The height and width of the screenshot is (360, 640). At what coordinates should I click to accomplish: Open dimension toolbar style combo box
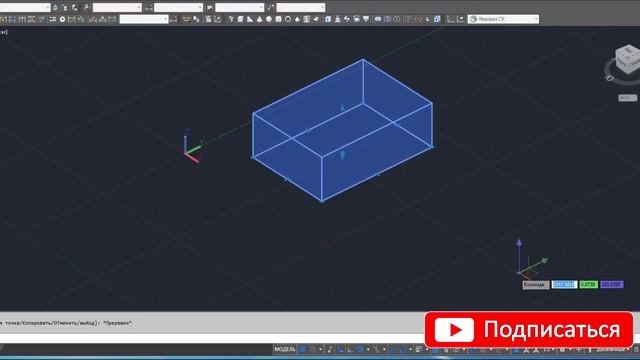144,19
